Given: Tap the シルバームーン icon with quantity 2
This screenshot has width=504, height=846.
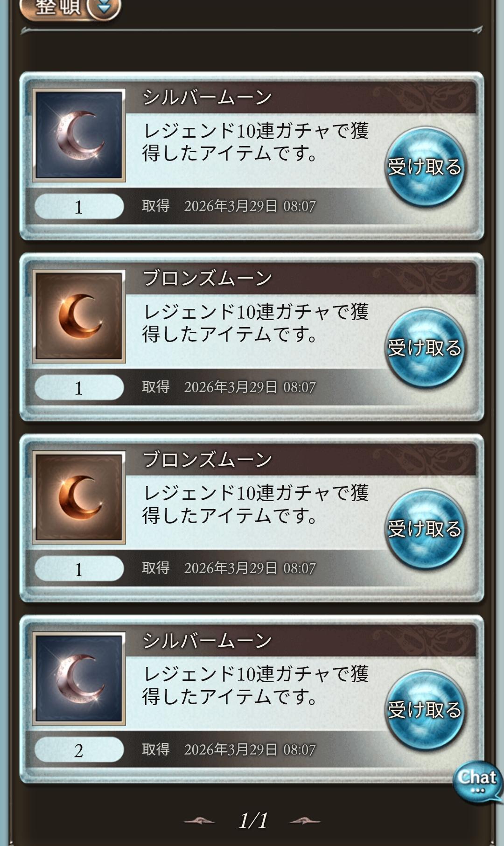Looking at the screenshot, I should tap(79, 678).
